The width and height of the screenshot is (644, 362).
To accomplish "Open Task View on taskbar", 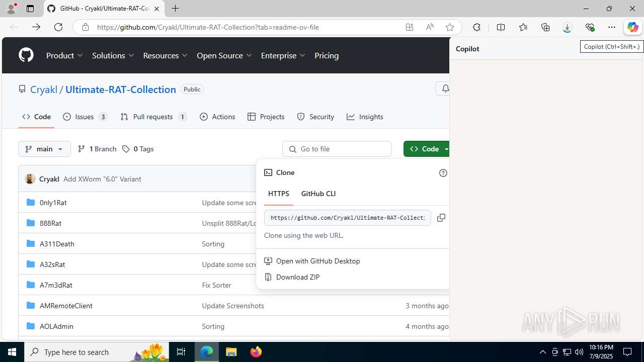I will [x=181, y=352].
